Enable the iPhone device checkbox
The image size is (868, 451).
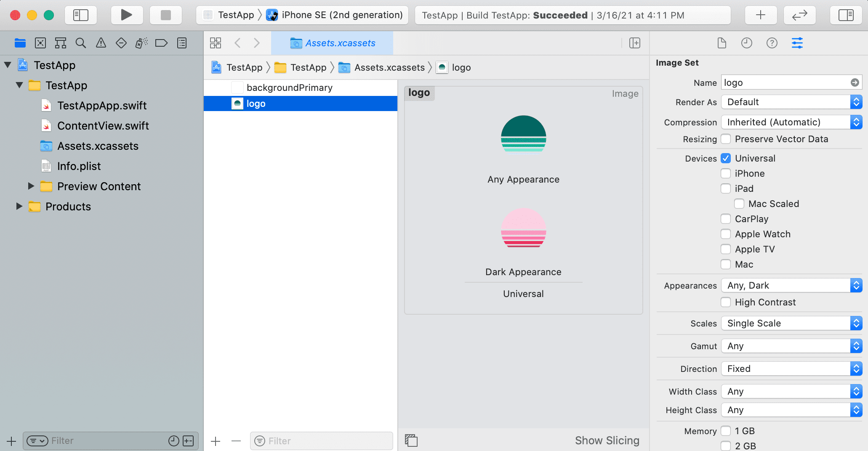click(x=725, y=173)
